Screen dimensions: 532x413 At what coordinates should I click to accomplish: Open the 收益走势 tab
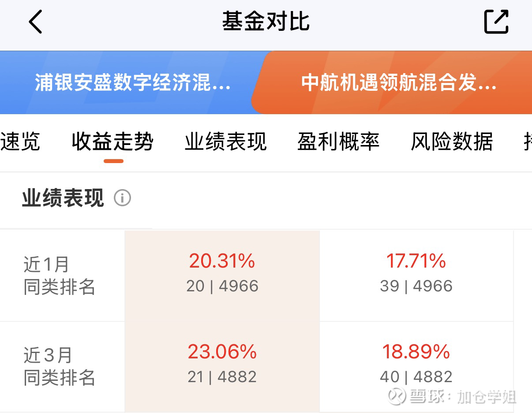[113, 142]
